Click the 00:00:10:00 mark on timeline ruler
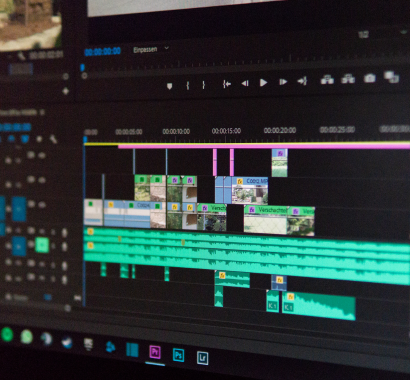The image size is (410, 380). click(x=176, y=132)
